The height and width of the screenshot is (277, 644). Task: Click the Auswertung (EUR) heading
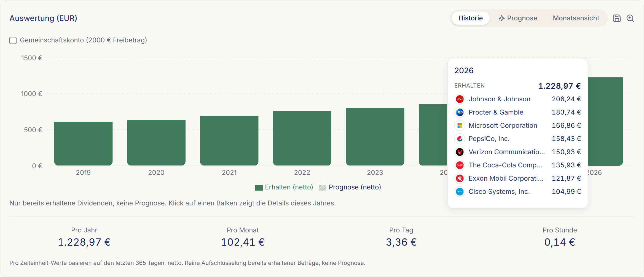pyautogui.click(x=43, y=18)
